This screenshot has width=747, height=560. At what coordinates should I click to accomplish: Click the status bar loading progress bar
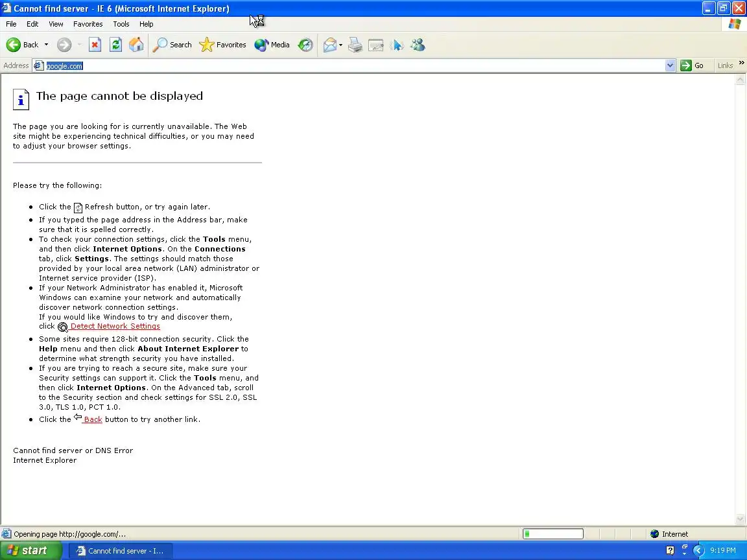552,534
